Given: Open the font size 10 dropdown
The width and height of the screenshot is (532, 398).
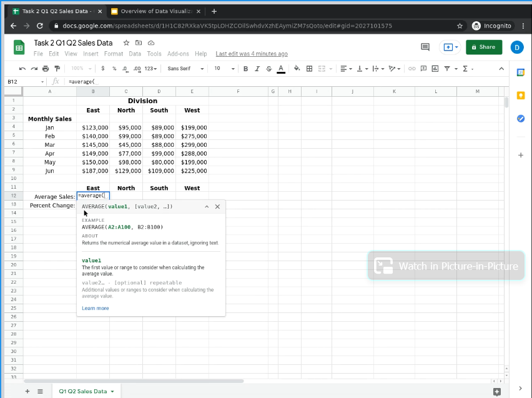Looking at the screenshot, I should click(224, 69).
